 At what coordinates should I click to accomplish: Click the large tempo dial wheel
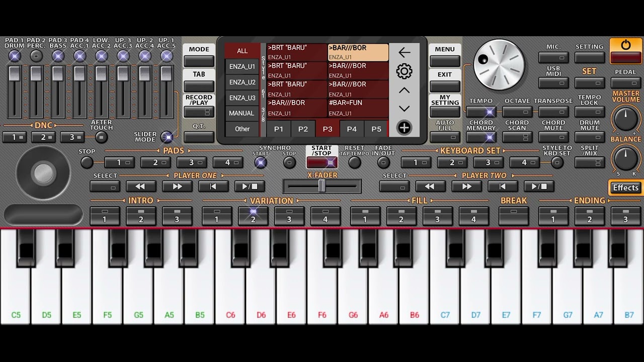(x=499, y=65)
